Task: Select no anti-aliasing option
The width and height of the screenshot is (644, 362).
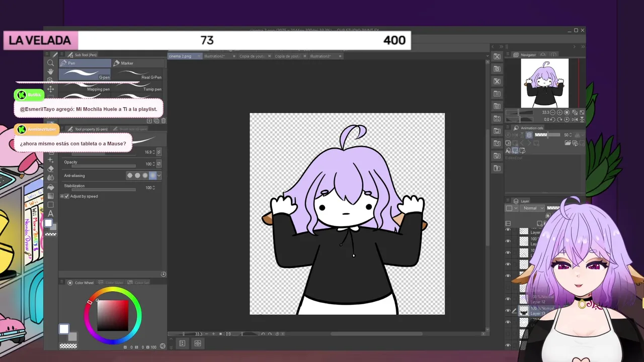Action: tap(130, 175)
